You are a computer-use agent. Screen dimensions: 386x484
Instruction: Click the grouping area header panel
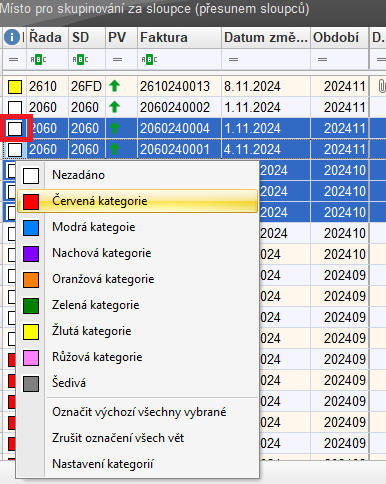[x=193, y=12]
